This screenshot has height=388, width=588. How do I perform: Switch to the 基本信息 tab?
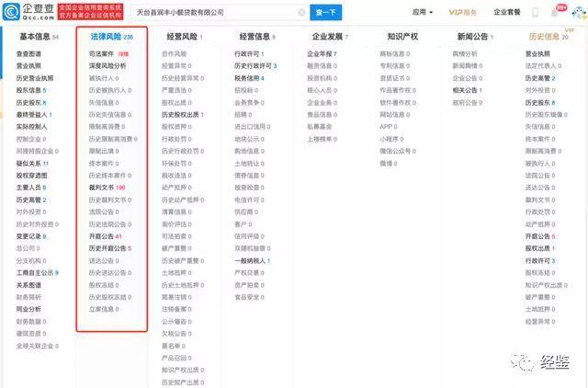[x=39, y=37]
